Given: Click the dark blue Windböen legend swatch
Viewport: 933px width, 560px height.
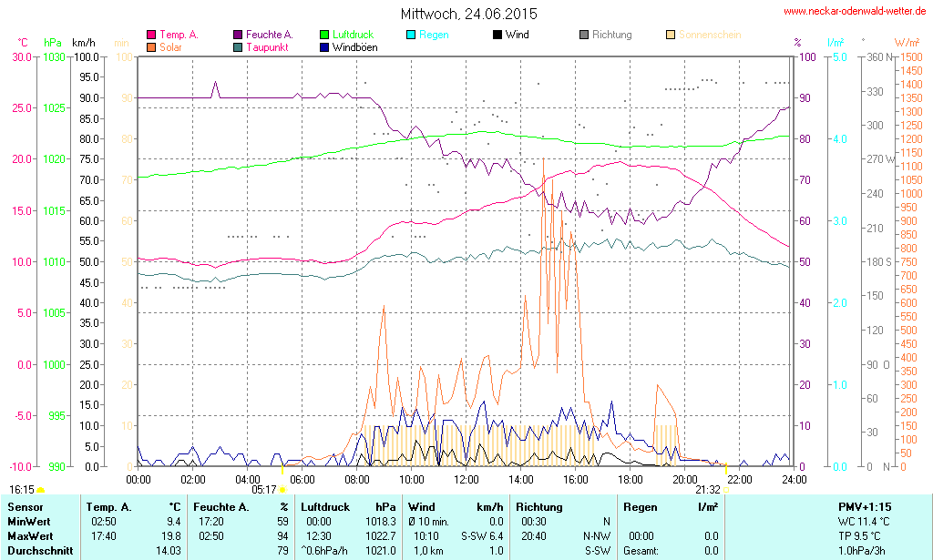Looking at the screenshot, I should 324,46.
